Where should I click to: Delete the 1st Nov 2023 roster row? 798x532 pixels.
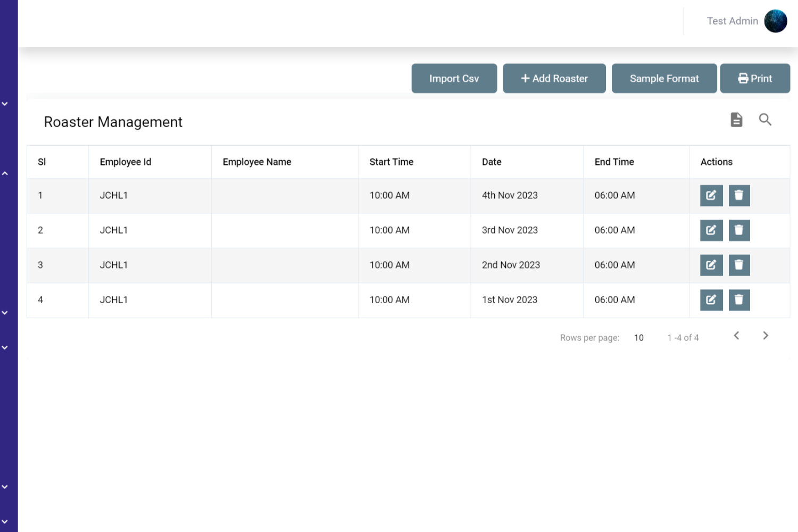click(739, 300)
